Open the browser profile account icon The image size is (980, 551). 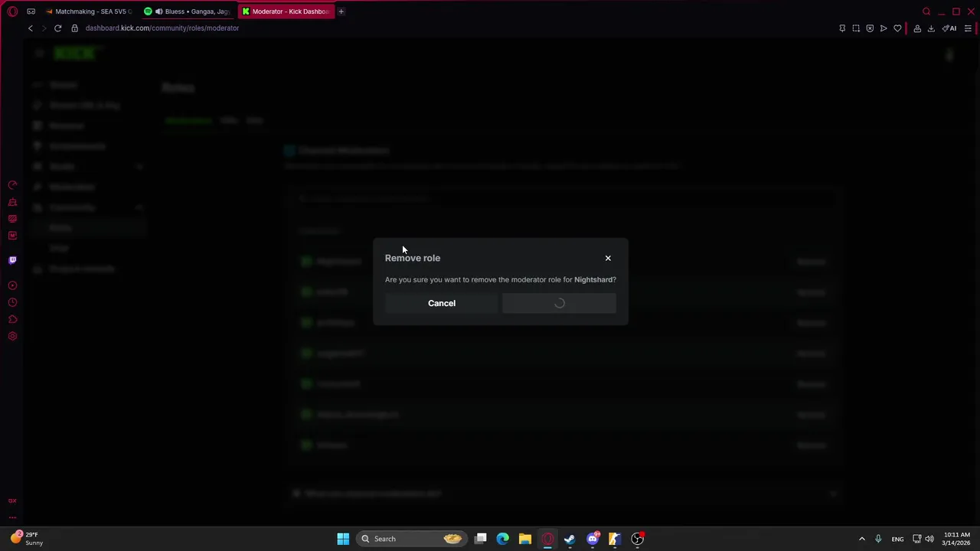point(917,28)
